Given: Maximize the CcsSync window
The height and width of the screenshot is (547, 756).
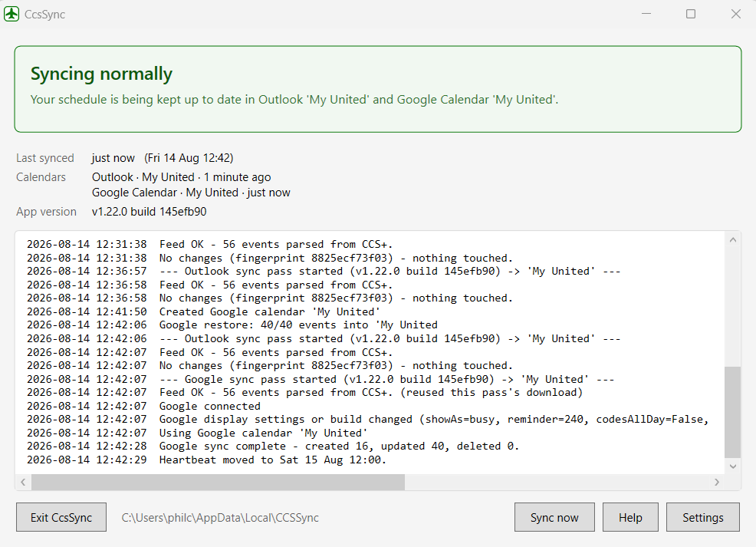Looking at the screenshot, I should click(691, 14).
